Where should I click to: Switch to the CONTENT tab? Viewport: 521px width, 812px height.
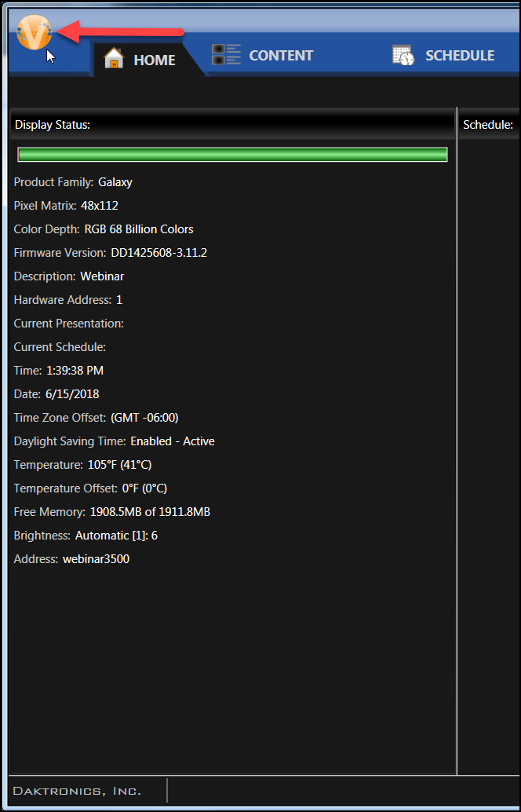tap(280, 55)
